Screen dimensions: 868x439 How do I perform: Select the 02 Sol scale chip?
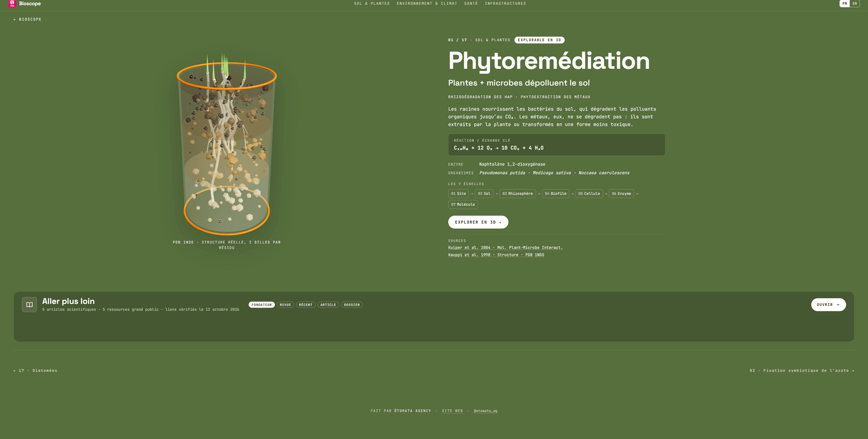tap(484, 194)
